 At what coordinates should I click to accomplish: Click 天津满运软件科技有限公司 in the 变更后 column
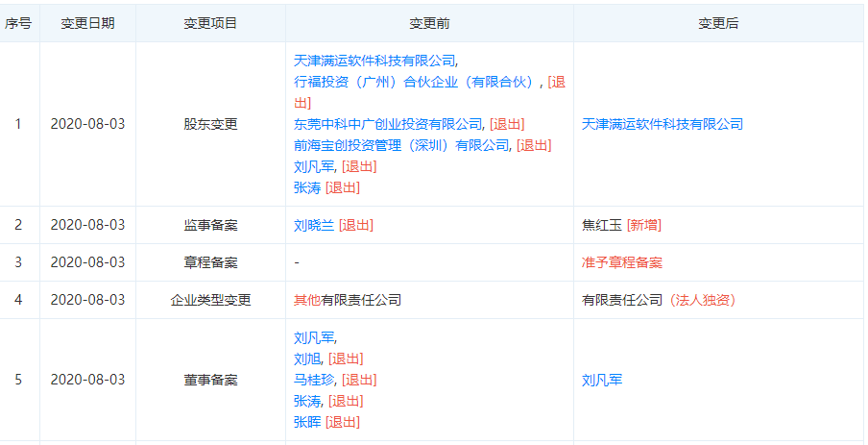click(662, 124)
